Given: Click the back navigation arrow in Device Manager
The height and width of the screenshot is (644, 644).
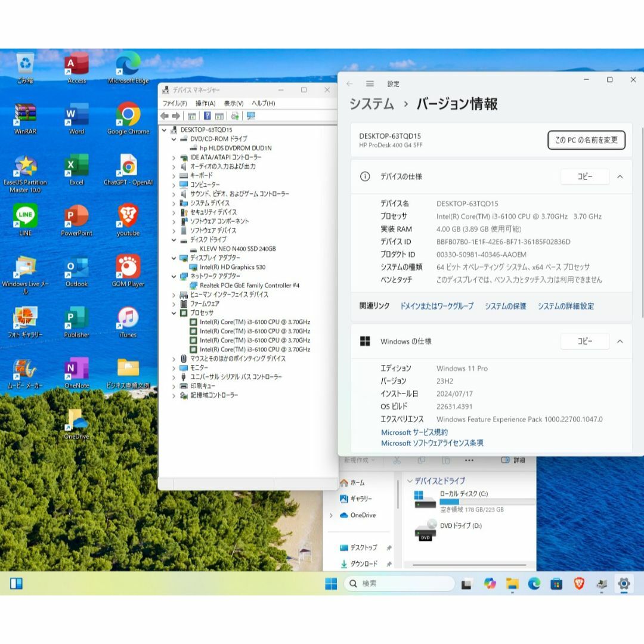Looking at the screenshot, I should click(166, 116).
